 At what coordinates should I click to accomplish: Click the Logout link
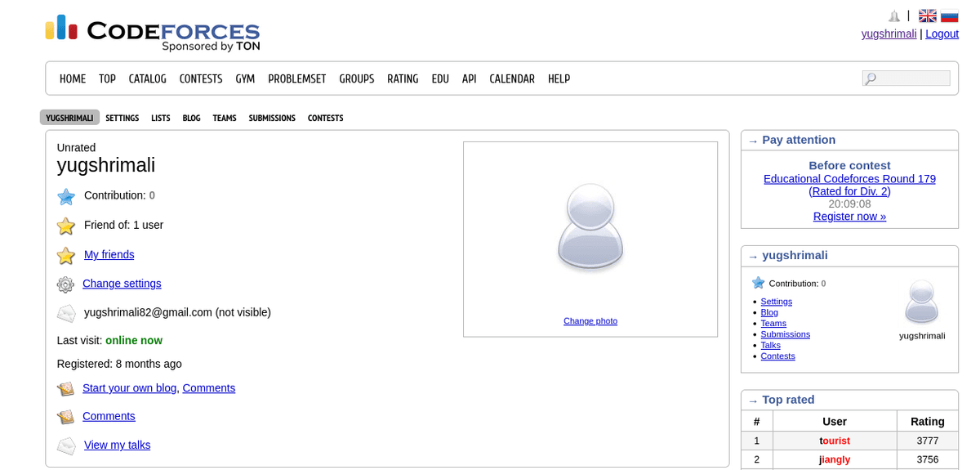click(942, 34)
